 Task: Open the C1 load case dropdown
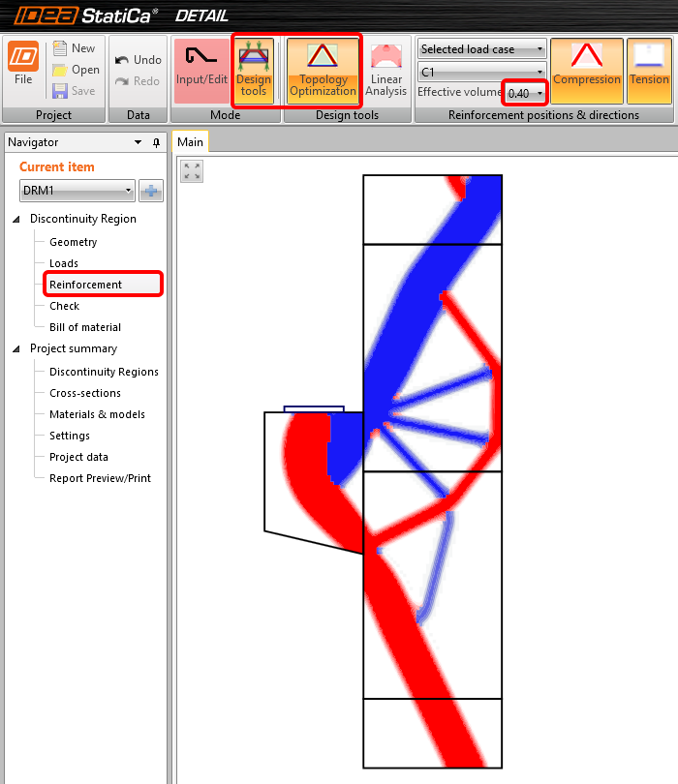coord(481,72)
